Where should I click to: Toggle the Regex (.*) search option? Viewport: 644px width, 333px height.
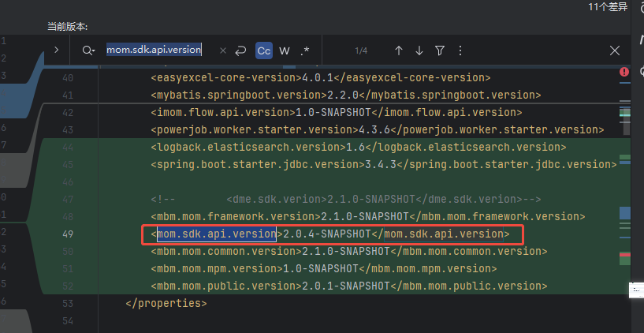[x=304, y=51]
